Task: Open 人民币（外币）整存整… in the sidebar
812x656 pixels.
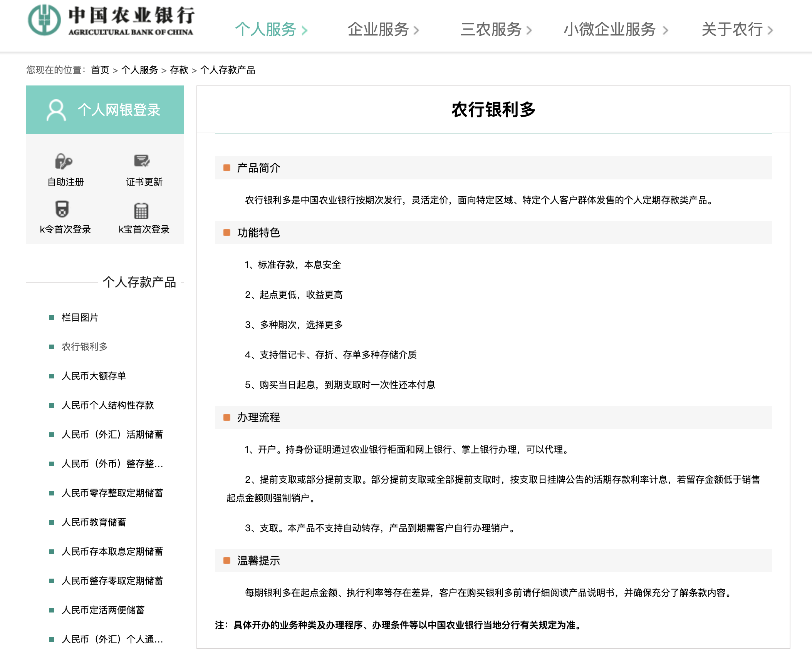Action: tap(112, 464)
